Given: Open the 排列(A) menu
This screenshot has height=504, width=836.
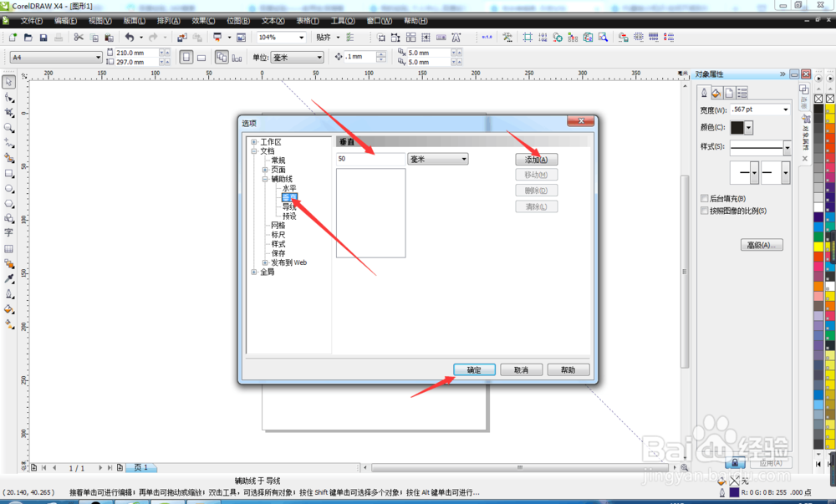Looking at the screenshot, I should tap(169, 21).
